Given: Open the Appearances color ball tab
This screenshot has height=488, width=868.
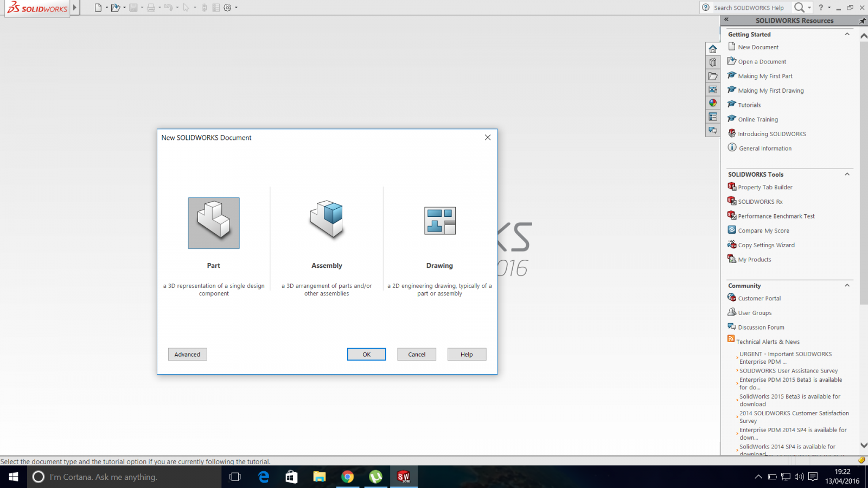Looking at the screenshot, I should point(713,103).
